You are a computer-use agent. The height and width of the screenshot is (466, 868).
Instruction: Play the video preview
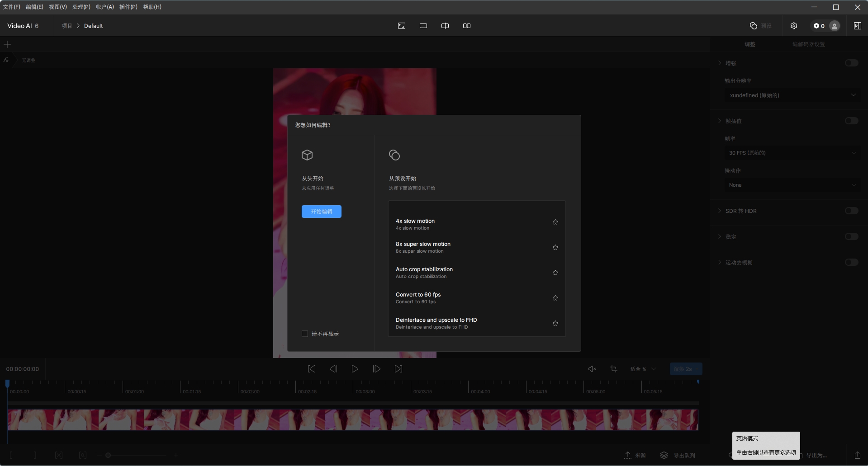pos(355,369)
